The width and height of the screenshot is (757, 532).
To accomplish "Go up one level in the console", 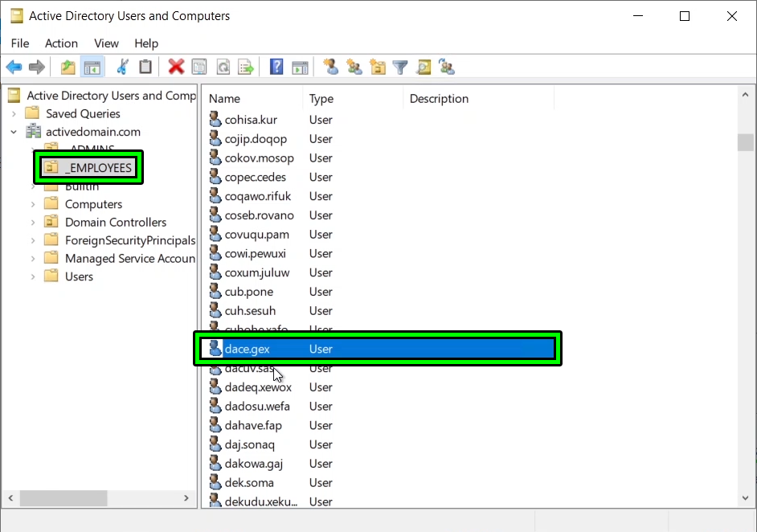I will (68, 67).
